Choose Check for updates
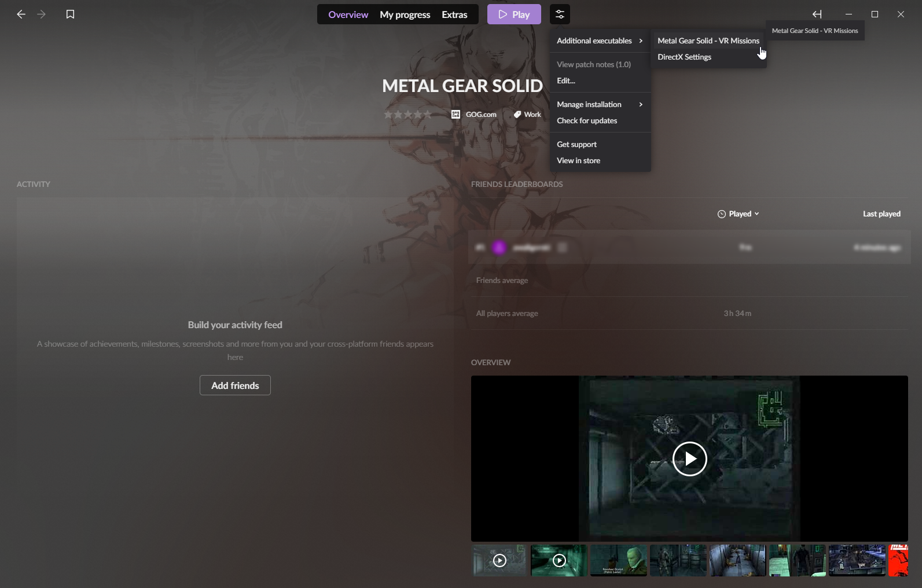Screen dimensions: 922x588 pyautogui.click(x=587, y=121)
